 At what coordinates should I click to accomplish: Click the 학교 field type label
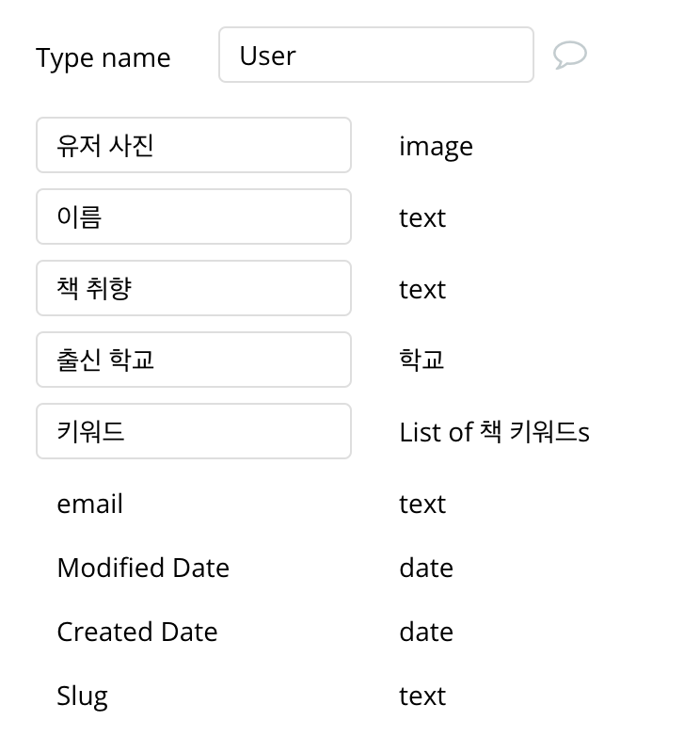point(422,360)
